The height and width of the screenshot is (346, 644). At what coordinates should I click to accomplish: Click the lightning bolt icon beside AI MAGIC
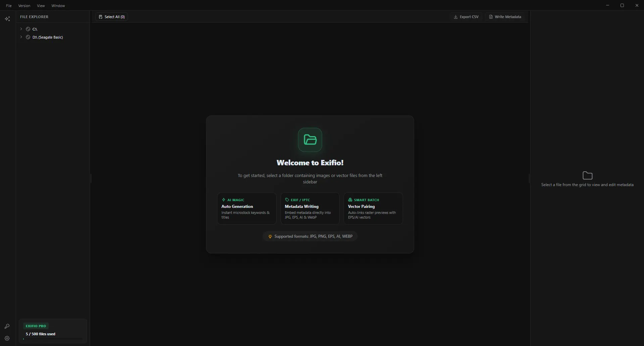[224, 200]
